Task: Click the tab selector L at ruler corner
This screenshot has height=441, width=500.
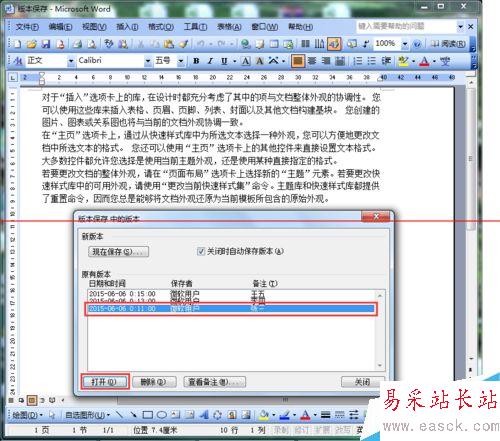Action: [13, 78]
